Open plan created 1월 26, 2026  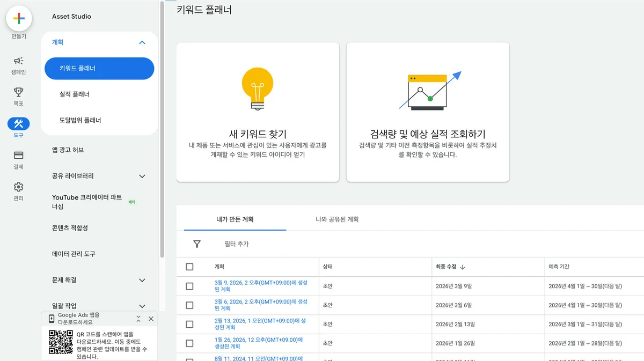click(259, 343)
